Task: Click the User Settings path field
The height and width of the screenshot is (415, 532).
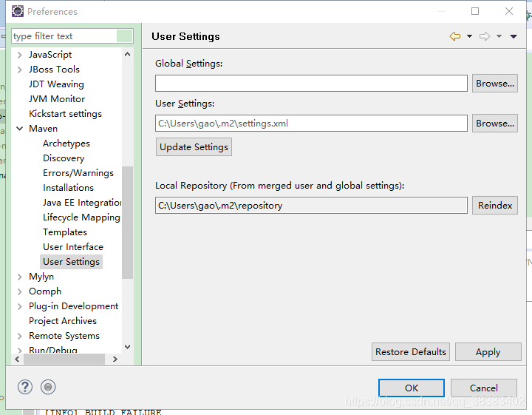Action: click(311, 124)
